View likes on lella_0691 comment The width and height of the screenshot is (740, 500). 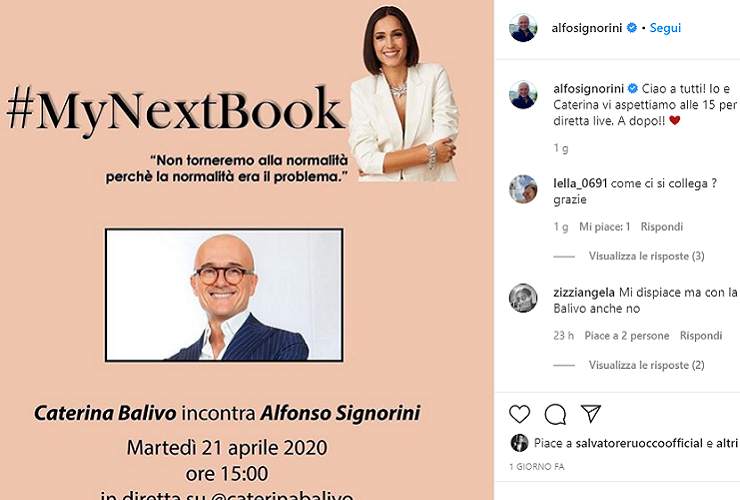coord(605,227)
